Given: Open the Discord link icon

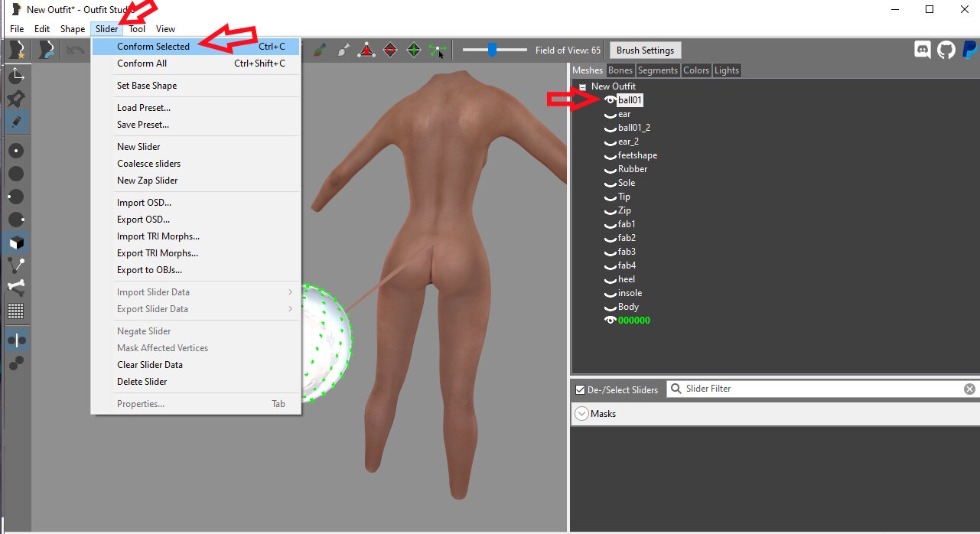Looking at the screenshot, I should point(923,50).
